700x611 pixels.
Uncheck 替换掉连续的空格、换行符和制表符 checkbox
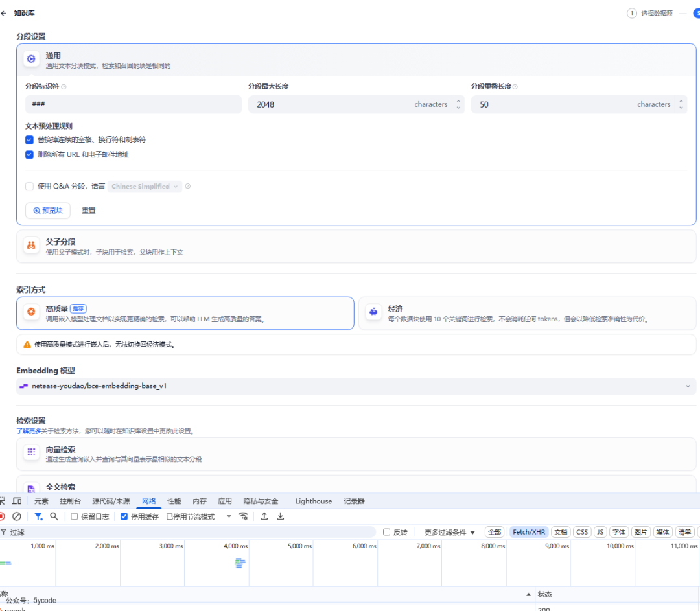tap(29, 139)
